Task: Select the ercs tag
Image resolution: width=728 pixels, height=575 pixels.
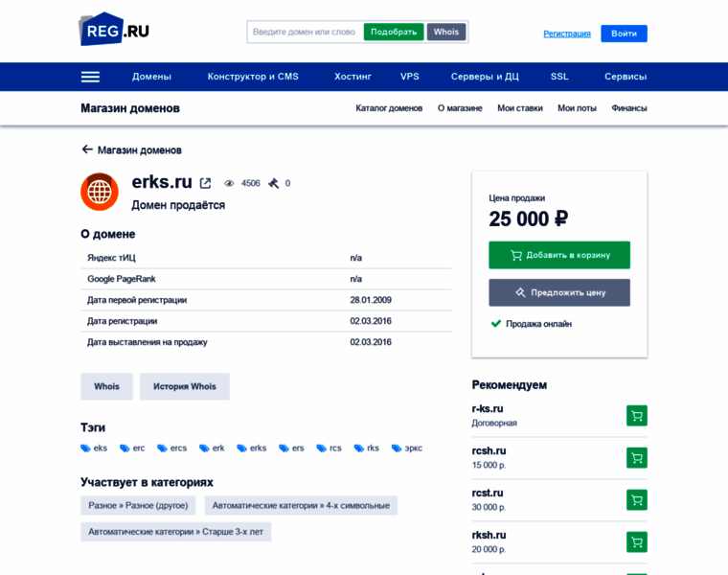Action: [x=172, y=448]
